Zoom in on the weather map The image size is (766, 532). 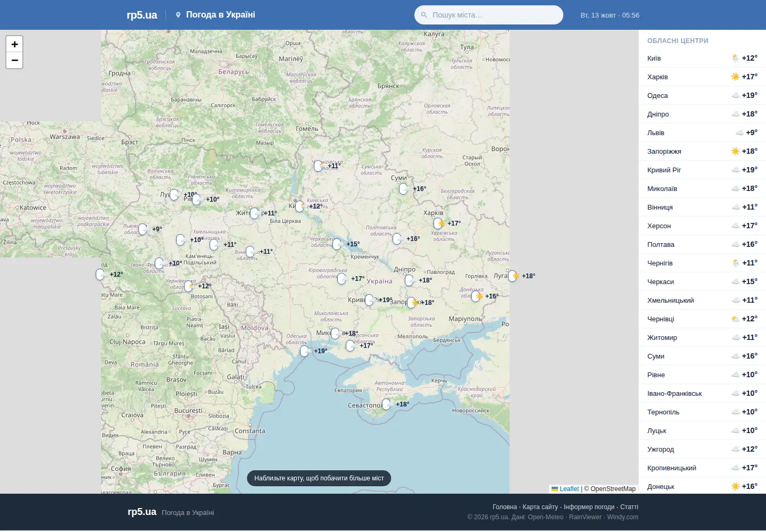coord(14,44)
